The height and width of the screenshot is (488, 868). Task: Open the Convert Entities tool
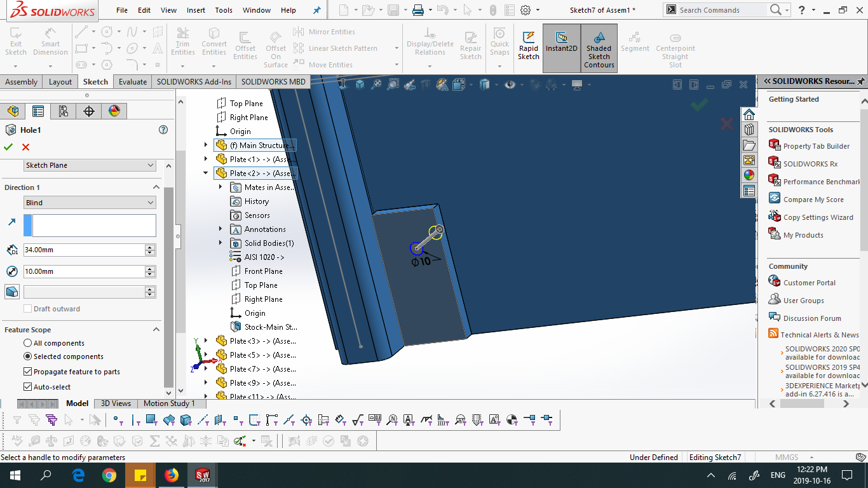[x=214, y=42]
